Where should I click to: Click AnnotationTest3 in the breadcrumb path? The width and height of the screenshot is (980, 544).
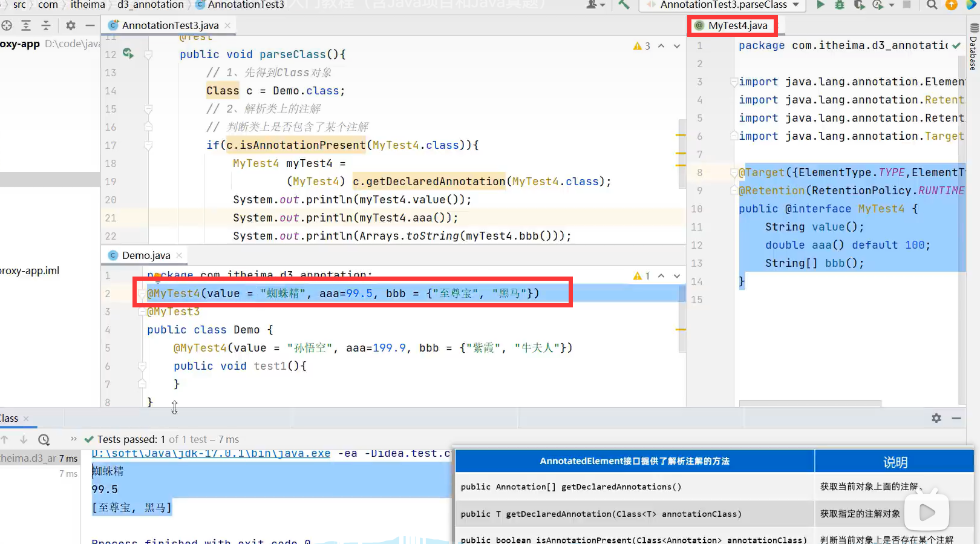pos(240,5)
